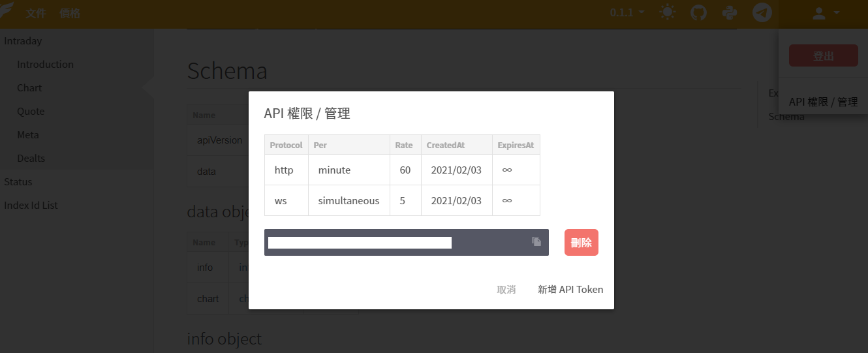Viewport: 868px width, 353px height.
Task: Click the Rate column header
Action: [404, 145]
